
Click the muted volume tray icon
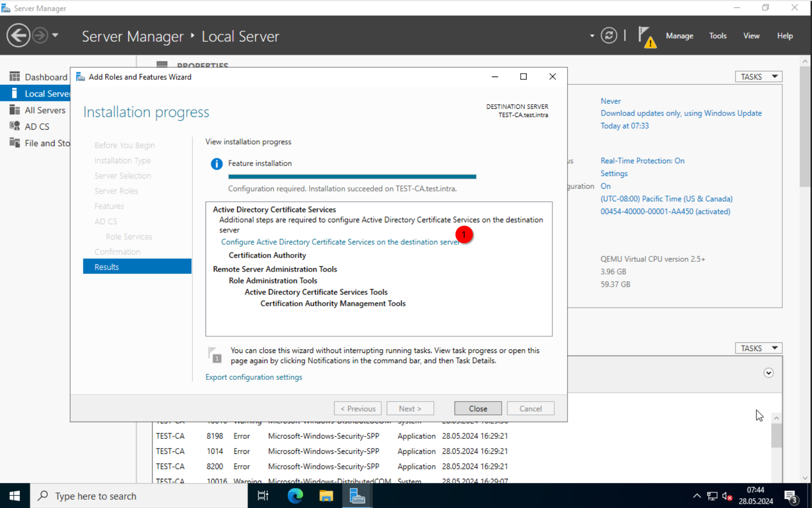727,496
